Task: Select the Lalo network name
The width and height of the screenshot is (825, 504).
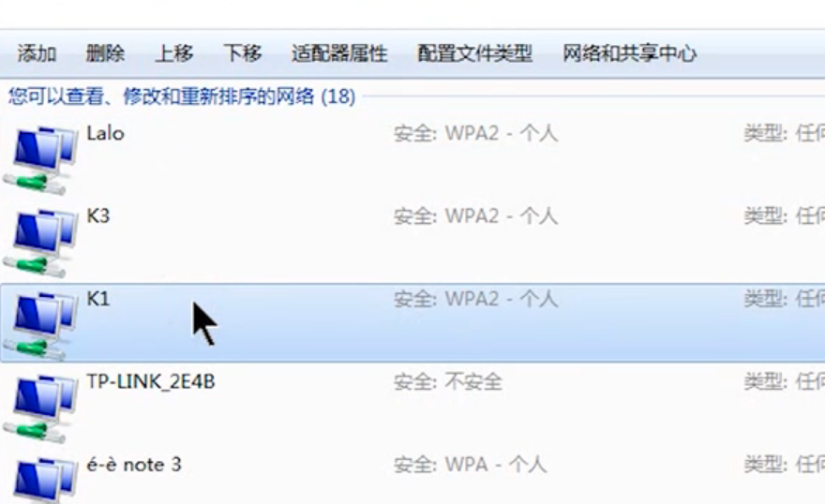Action: point(105,133)
